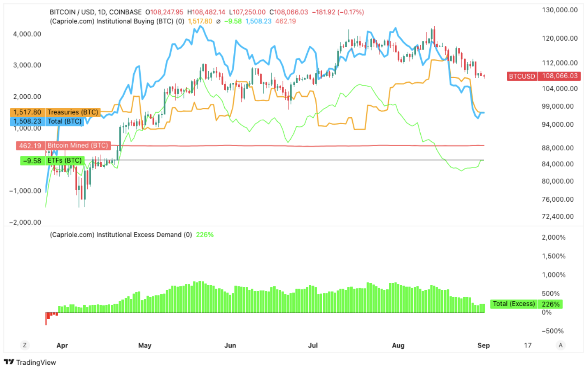Click the red Bitcoin Mined (BTC) label
Screen dimensions: 588x368
point(77,145)
